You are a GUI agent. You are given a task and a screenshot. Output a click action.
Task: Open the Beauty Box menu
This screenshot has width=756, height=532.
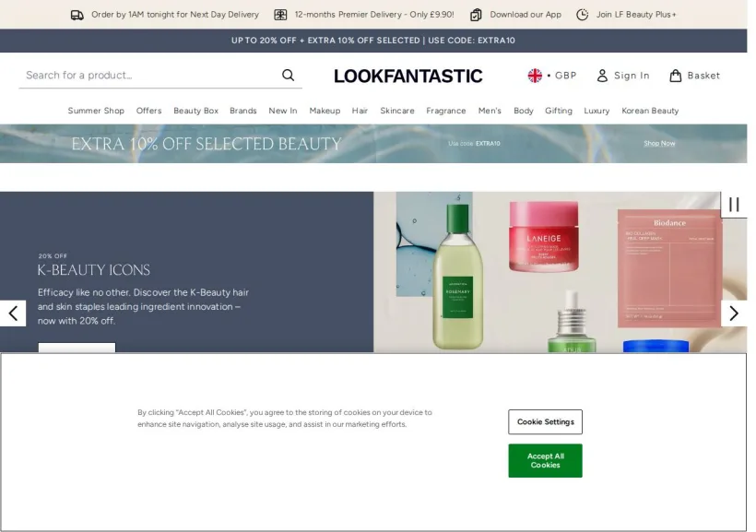(x=195, y=111)
